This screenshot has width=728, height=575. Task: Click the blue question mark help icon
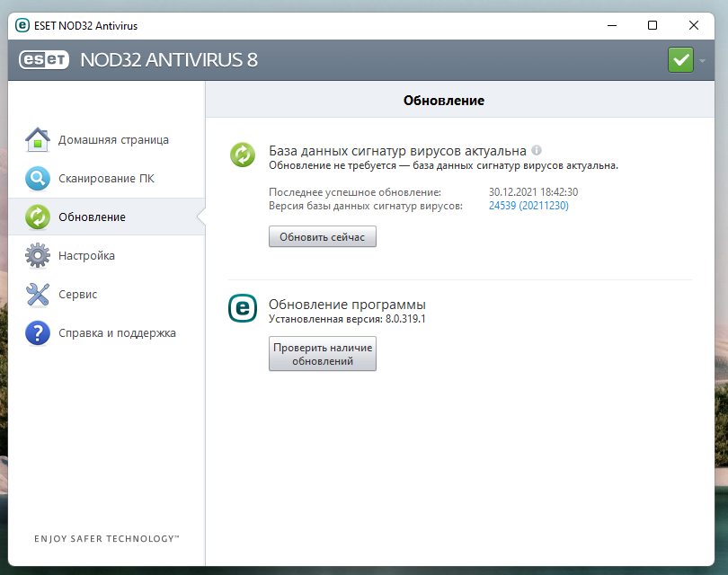(38, 333)
